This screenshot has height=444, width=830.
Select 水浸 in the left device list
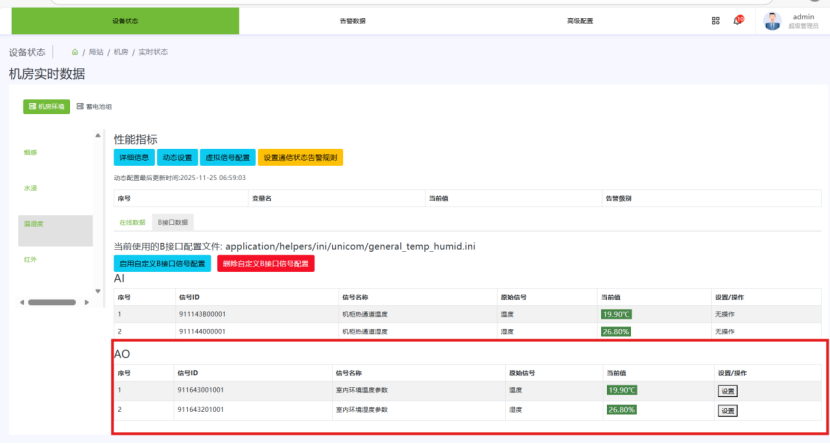pos(31,188)
